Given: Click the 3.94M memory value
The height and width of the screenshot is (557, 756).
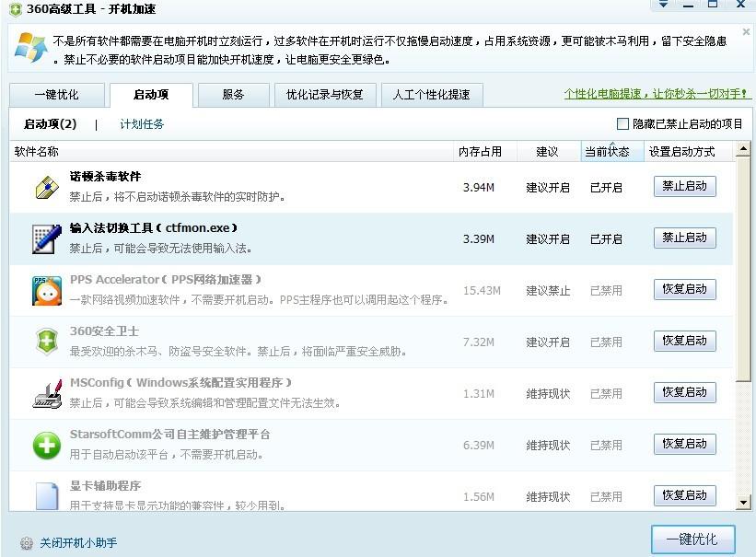Looking at the screenshot, I should click(x=479, y=188).
